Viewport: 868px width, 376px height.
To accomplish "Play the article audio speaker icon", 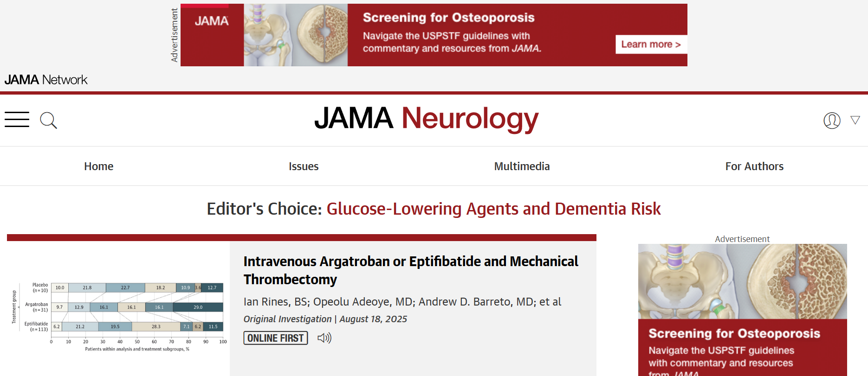I will pos(324,338).
